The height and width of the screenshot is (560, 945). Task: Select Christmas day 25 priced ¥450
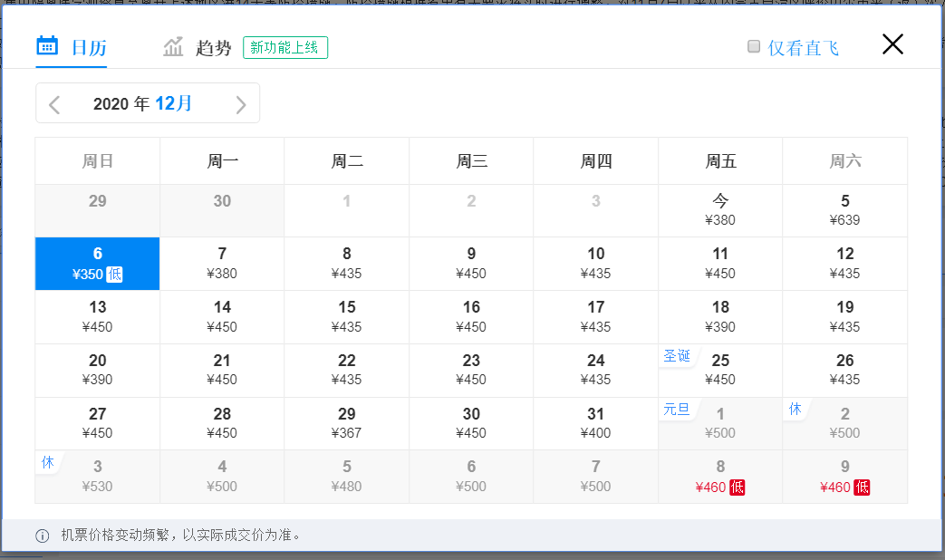tap(720, 370)
